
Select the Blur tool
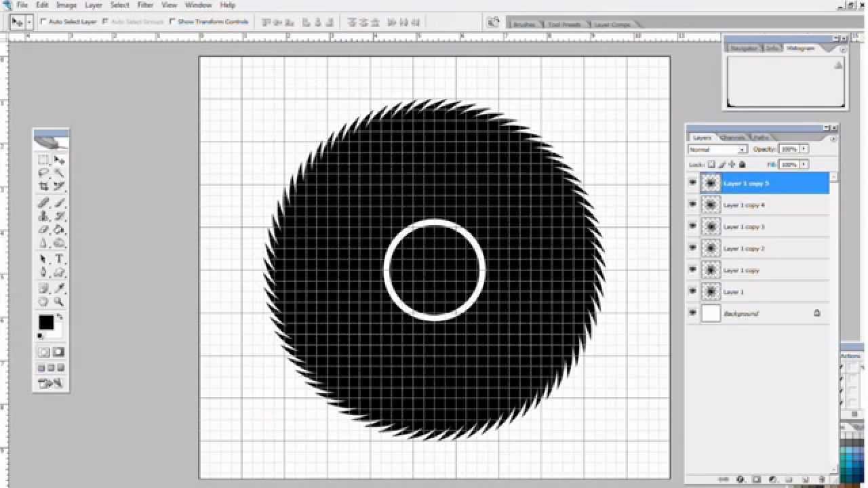(x=43, y=243)
